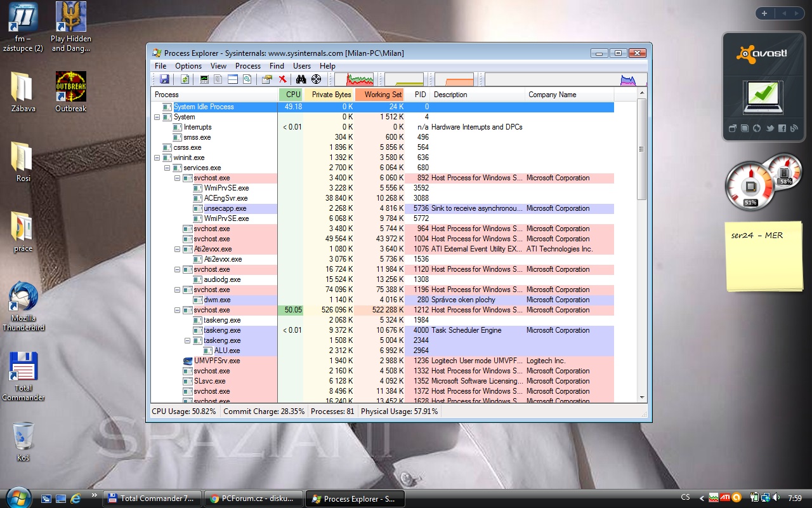Image resolution: width=812 pixels, height=508 pixels.
Task: Click the red X Kill Process icon
Action: point(282,79)
